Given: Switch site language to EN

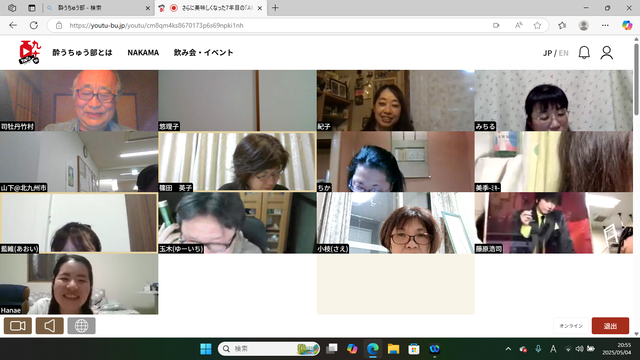Looking at the screenshot, I should (x=563, y=53).
